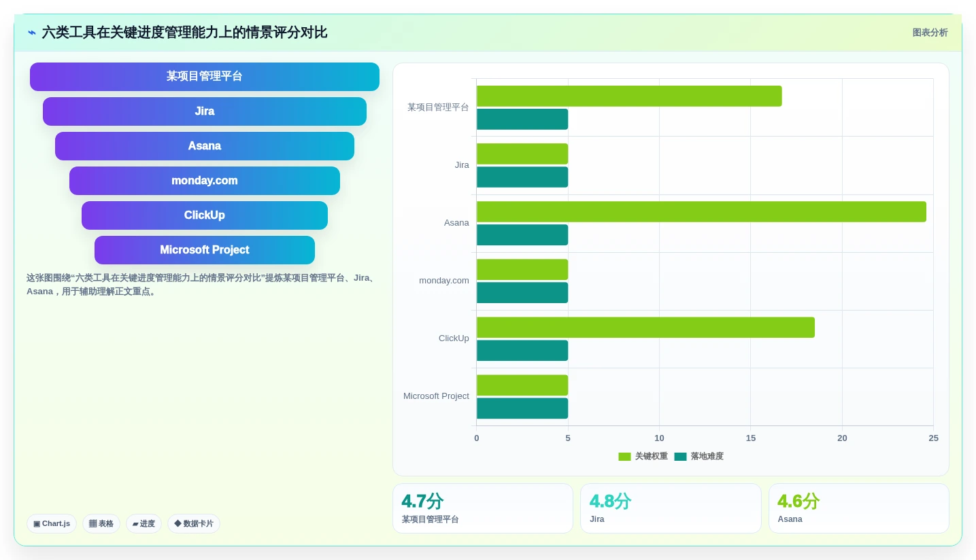The width and height of the screenshot is (976, 560).
Task: Click the ClickUp y-axis label
Action: pos(454,338)
